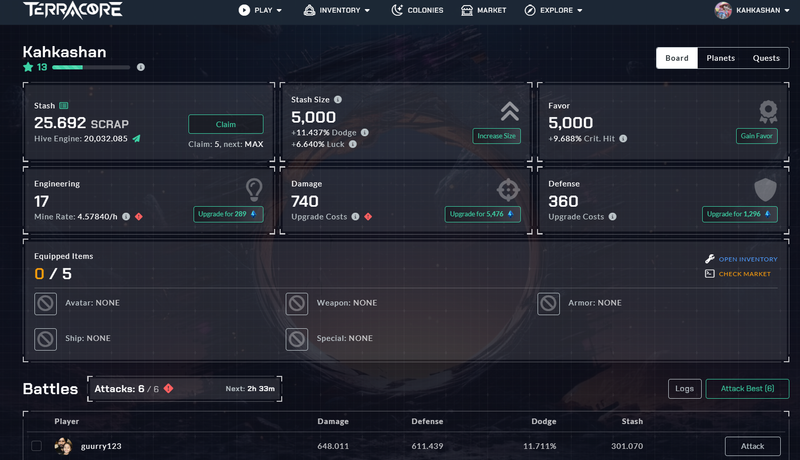Switch to the Planets tab

coord(720,58)
